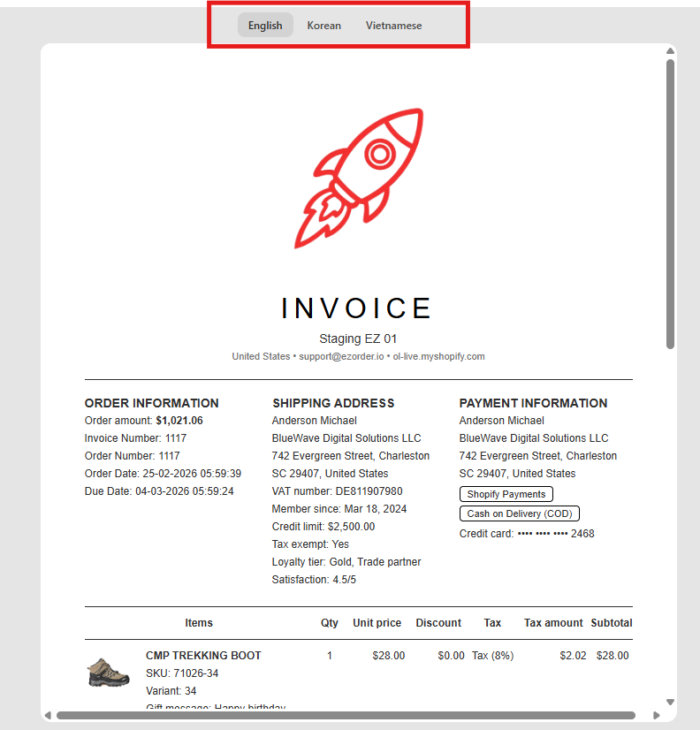Click the horizontal scrollbar right arrow

coord(656,715)
